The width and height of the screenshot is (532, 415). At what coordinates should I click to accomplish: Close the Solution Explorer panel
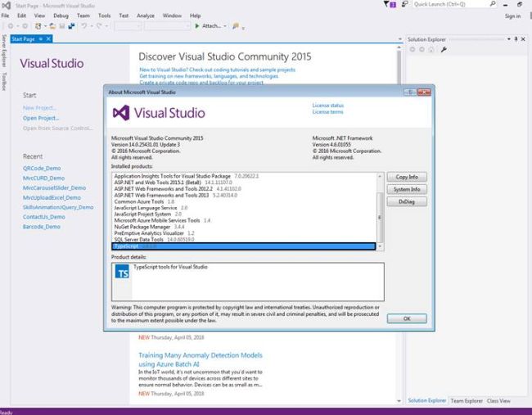click(x=523, y=39)
